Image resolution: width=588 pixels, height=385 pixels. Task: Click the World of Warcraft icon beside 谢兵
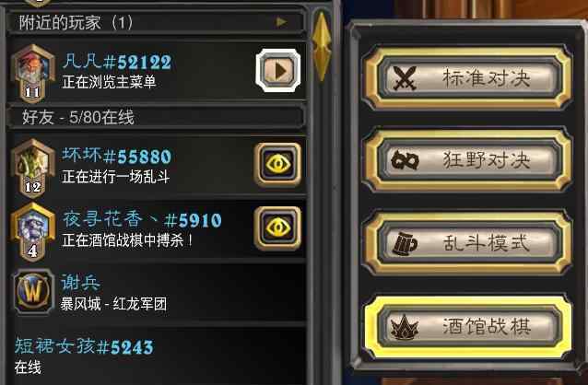point(33,291)
